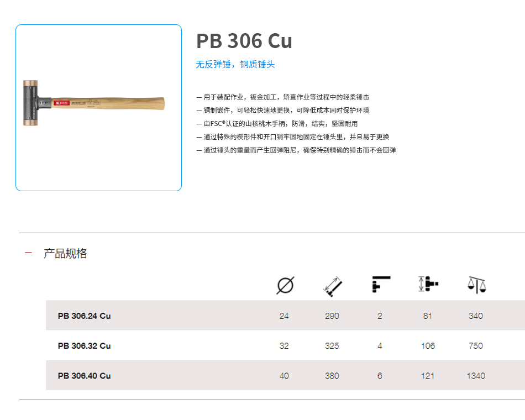Click the 121 head length value
Viewport: 525px width, 420px height.
[x=427, y=376]
